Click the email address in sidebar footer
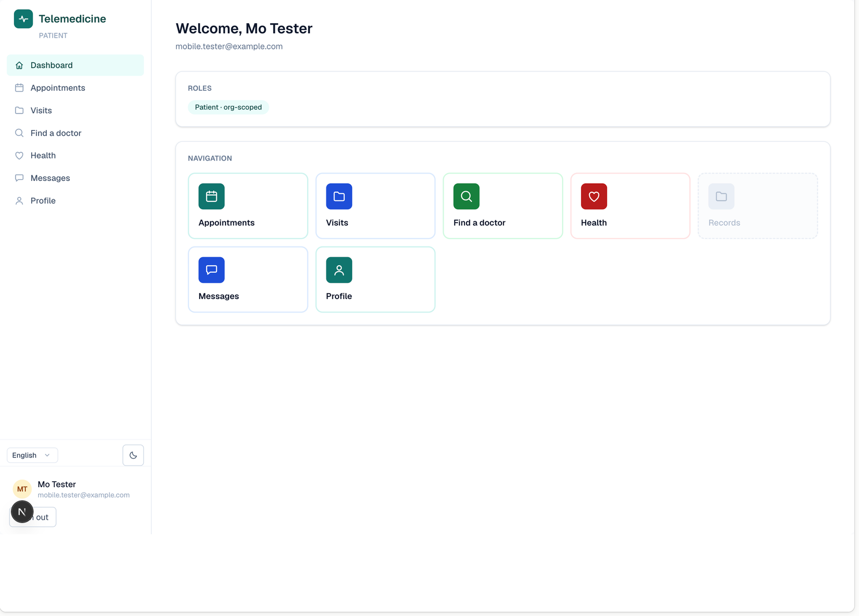Screen dimensions: 859x616 coord(84,495)
